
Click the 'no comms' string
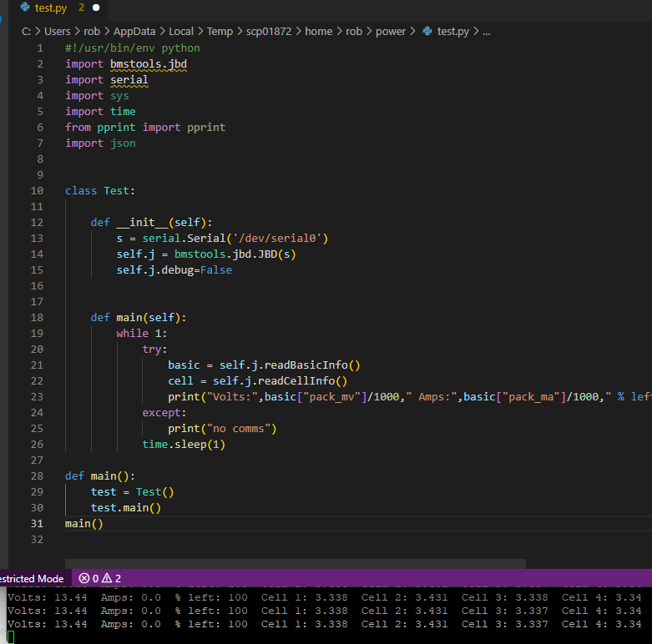pos(238,429)
